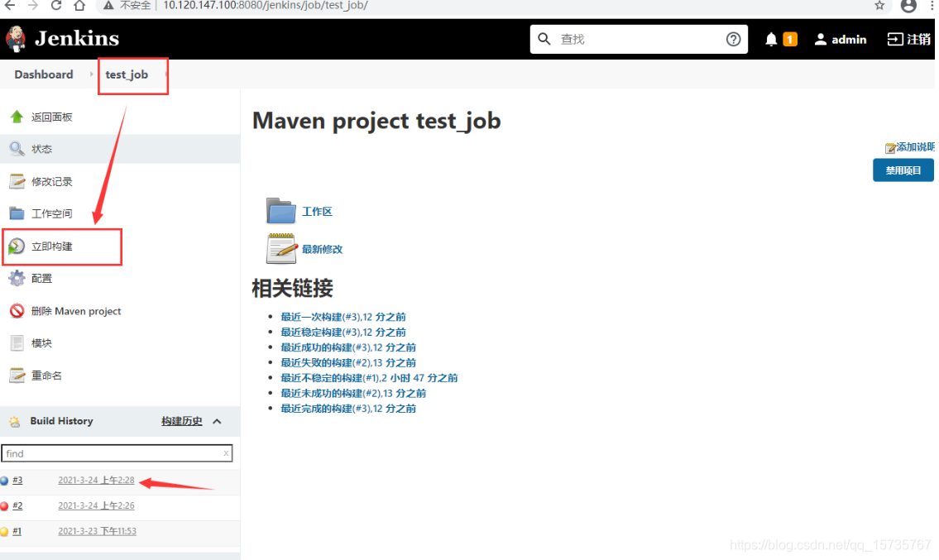Viewport: 939px width, 560px height.
Task: Clear the find field with x
Action: tap(226, 453)
